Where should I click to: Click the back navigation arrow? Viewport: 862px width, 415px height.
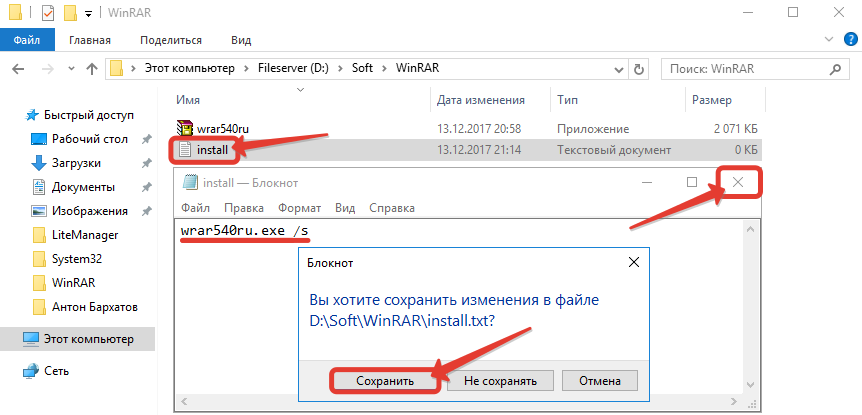click(19, 69)
